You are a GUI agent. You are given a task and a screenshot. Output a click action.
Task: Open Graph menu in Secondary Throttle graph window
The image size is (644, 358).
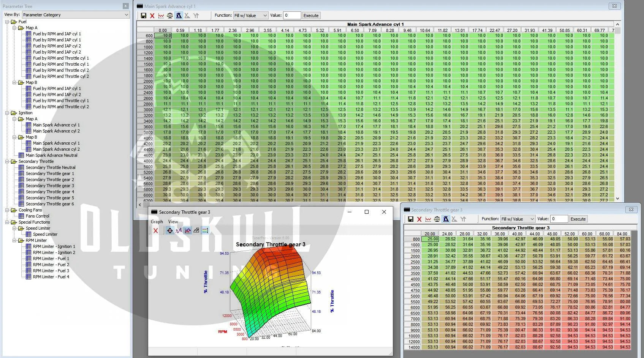157,222
